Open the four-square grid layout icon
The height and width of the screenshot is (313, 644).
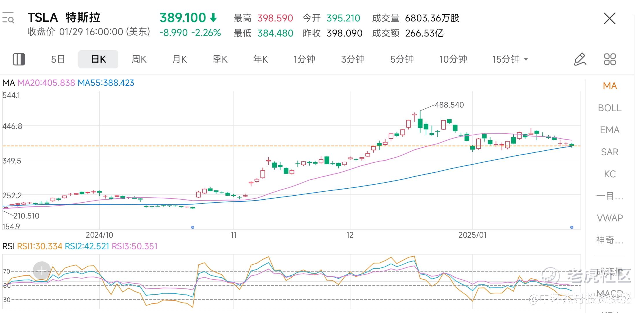coord(610,59)
